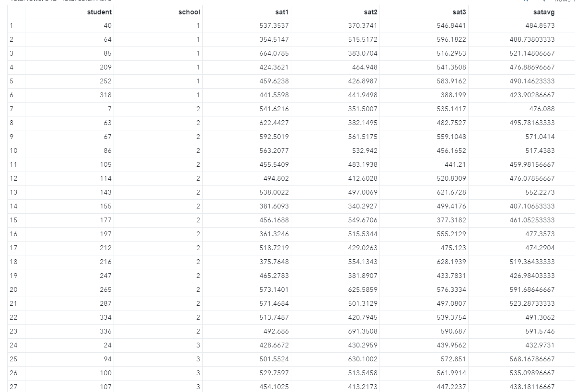Select row number 27
Image resolution: width=575 pixels, height=392 pixels.
pyautogui.click(x=13, y=387)
